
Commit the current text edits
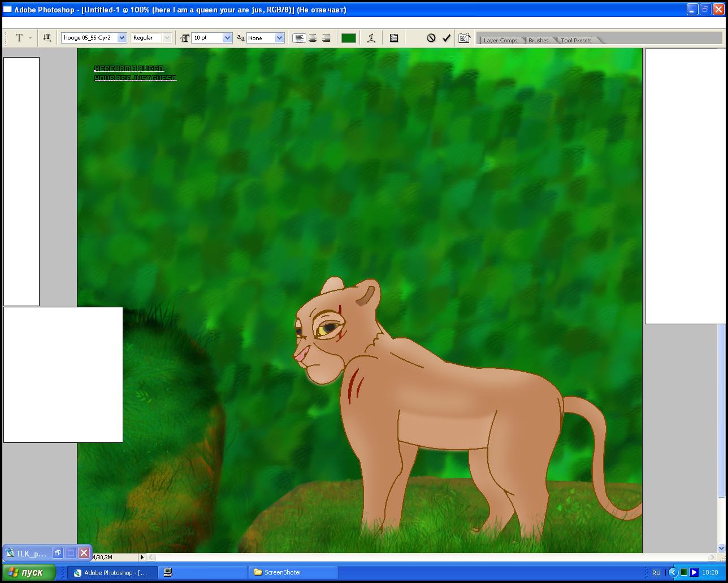pos(447,38)
